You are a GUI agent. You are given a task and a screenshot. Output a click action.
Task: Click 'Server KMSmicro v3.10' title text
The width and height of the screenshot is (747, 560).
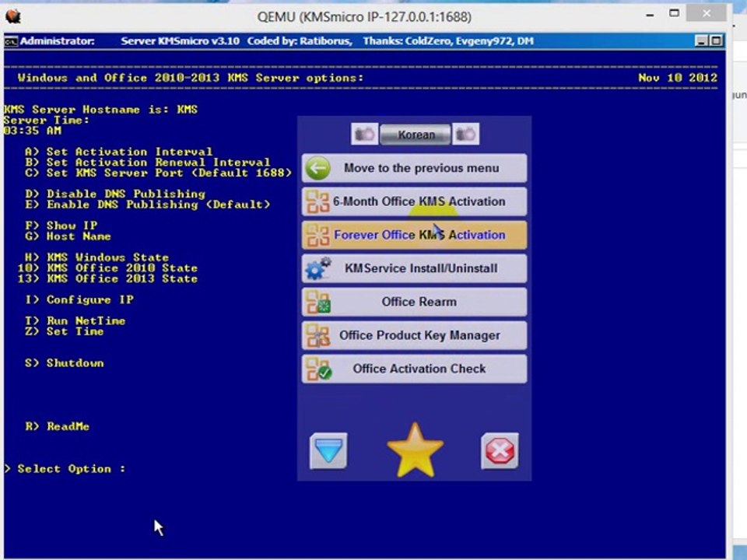coord(180,41)
